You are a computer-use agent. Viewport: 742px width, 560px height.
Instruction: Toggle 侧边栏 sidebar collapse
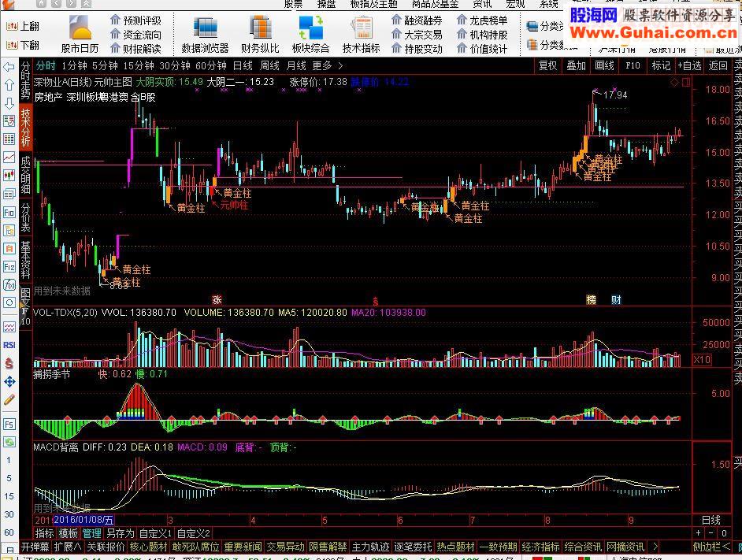point(710,547)
